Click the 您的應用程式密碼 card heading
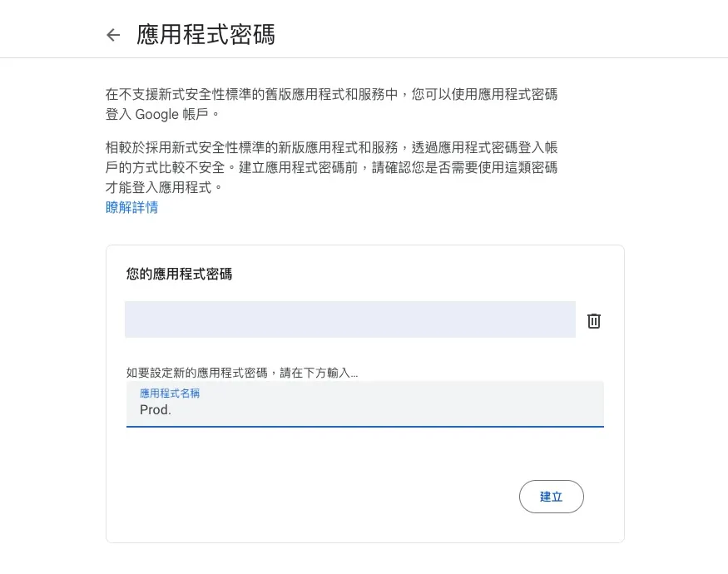728x574 pixels. point(179,274)
